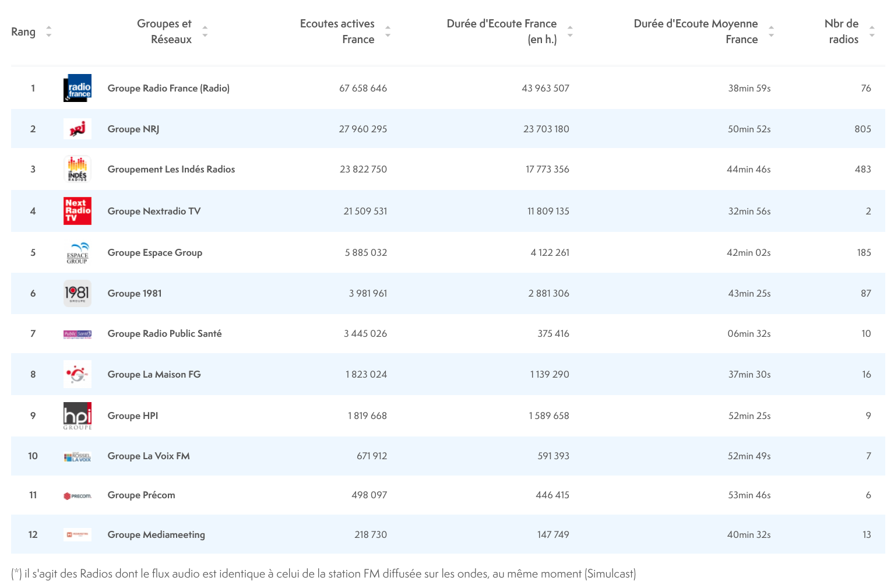Screen dimensions: 894x588
Task: Sort by Durée d'Ecoute France arrows
Action: click(571, 31)
